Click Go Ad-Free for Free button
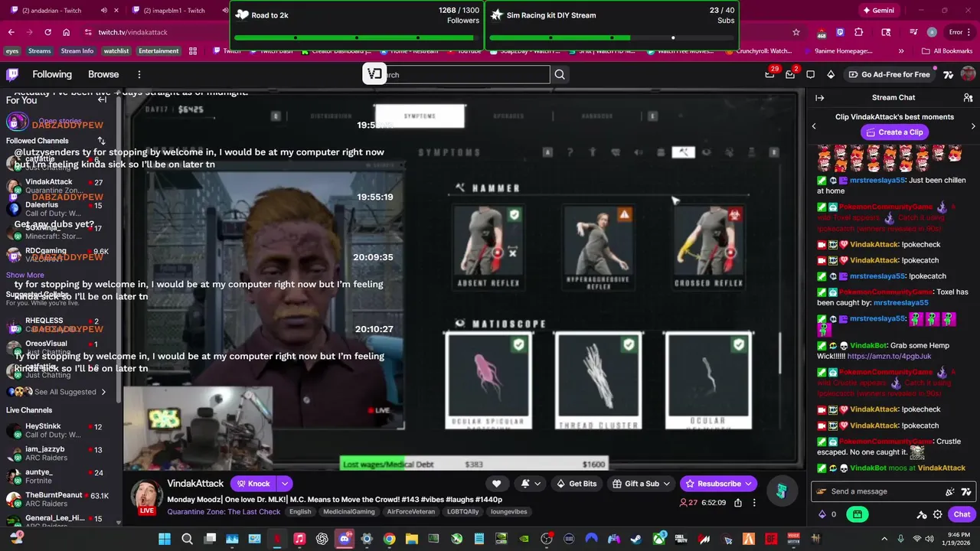 tap(890, 74)
